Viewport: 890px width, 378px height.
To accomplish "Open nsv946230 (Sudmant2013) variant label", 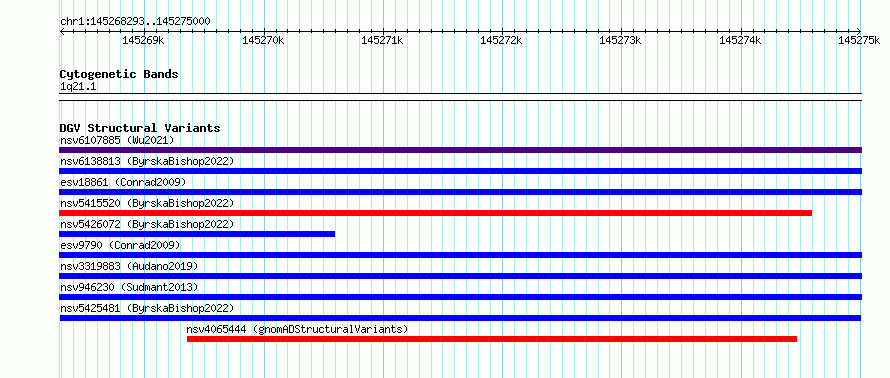I will 129,287.
